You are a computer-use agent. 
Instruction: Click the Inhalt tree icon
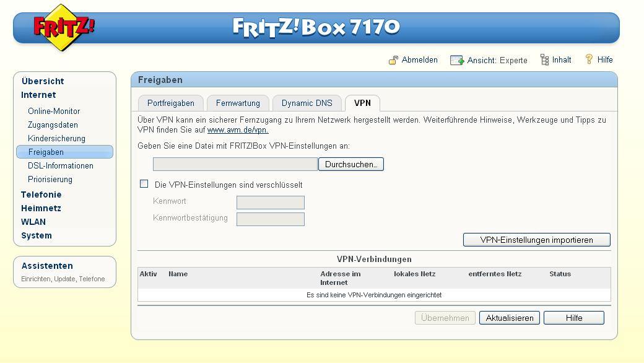point(544,59)
